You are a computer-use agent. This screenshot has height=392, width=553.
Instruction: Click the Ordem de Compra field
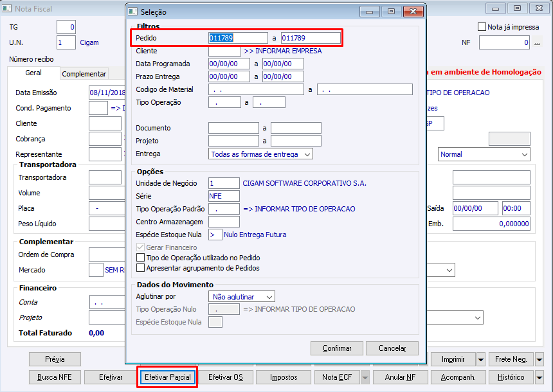(x=107, y=254)
